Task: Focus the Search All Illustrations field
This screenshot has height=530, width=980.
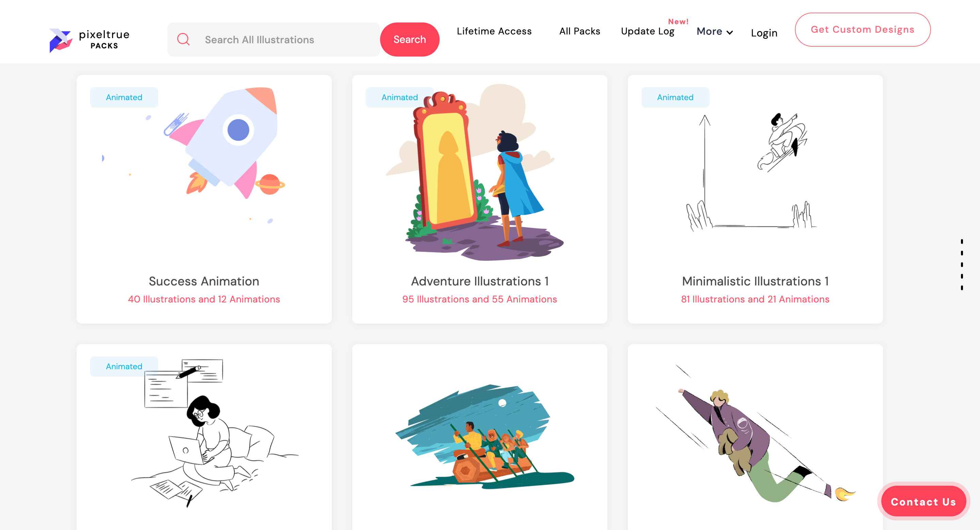Action: point(273,39)
